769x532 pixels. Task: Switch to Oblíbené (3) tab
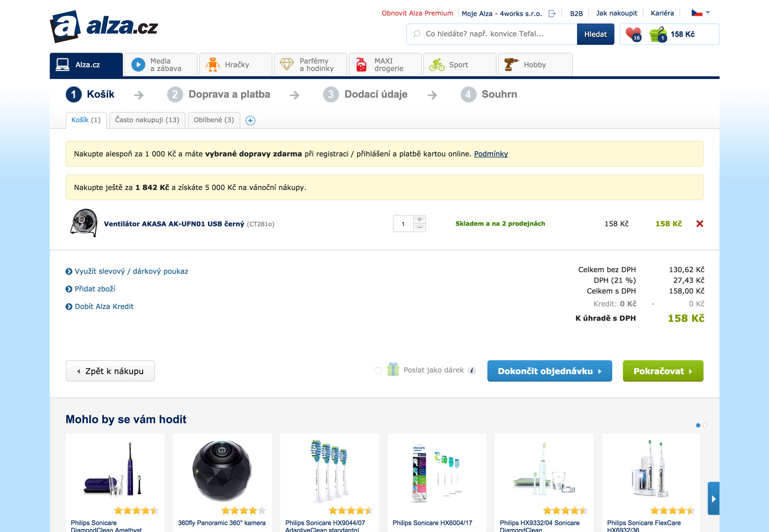click(214, 120)
